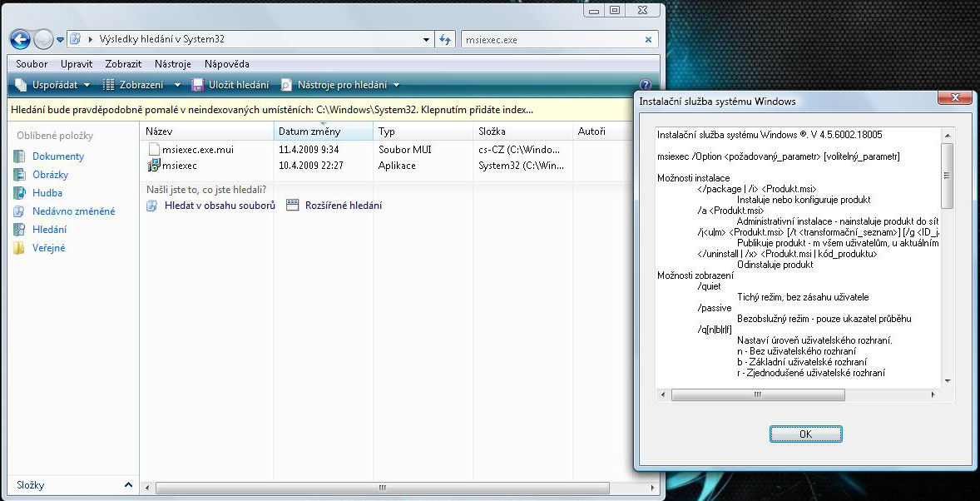Viewport: 980px width, 501px height.
Task: Click the dialog scroll right arrow
Action: tap(933, 394)
